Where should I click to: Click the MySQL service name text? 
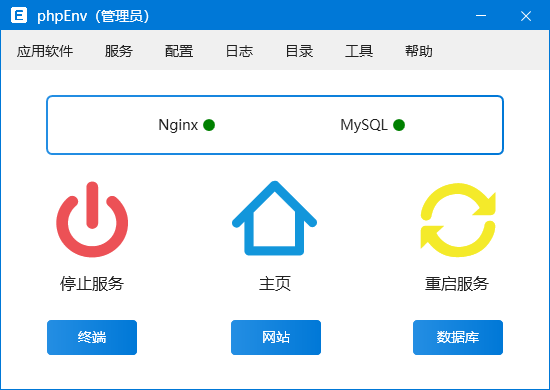tap(364, 125)
